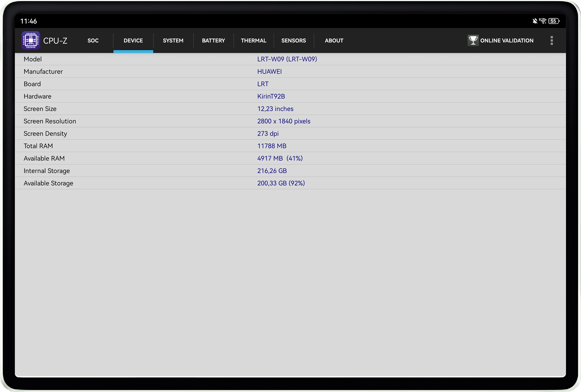Select the 11788 MB value

[x=272, y=146]
